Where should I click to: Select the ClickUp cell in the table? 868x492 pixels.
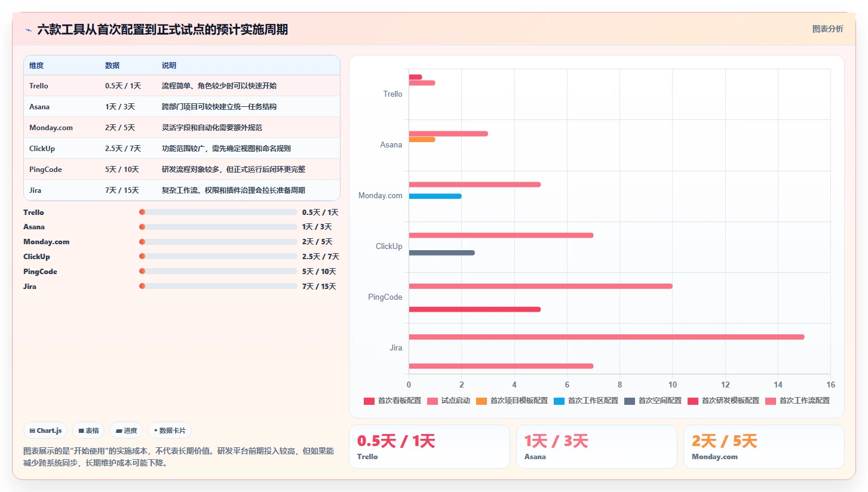pos(42,149)
